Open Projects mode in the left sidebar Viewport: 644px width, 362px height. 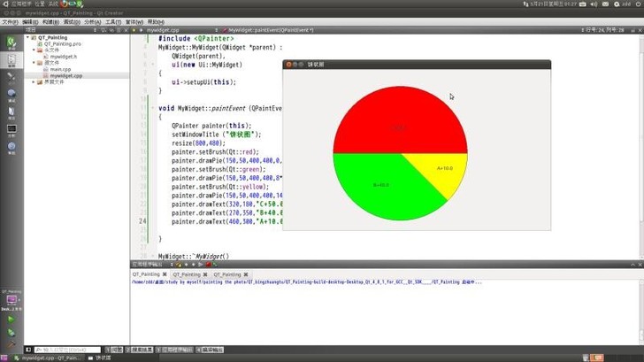[11, 112]
